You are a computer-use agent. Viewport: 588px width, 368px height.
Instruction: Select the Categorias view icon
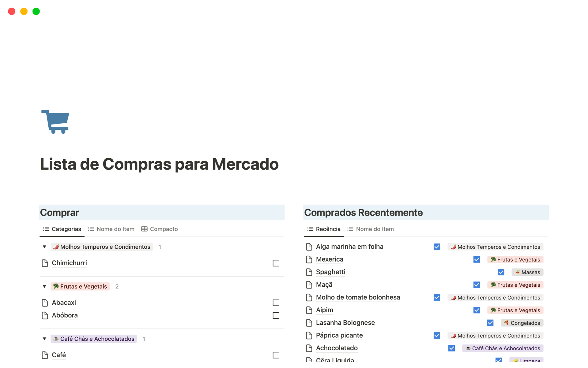[46, 229]
